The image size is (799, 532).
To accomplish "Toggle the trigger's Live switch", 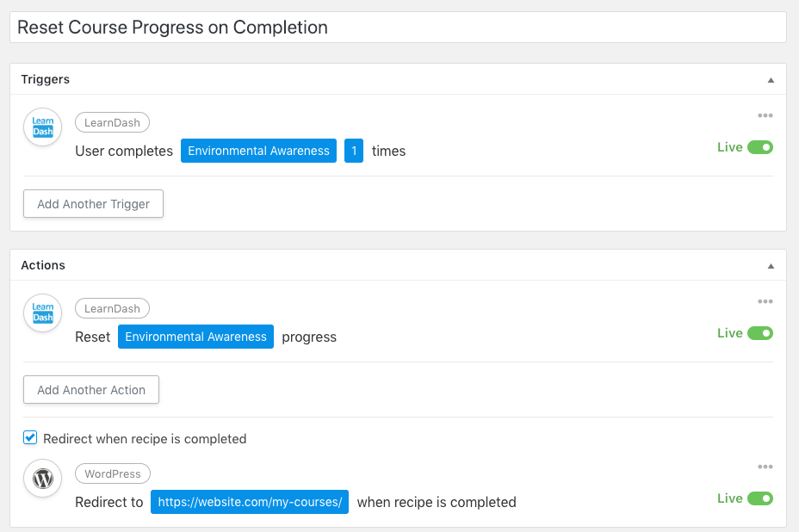I will point(760,147).
